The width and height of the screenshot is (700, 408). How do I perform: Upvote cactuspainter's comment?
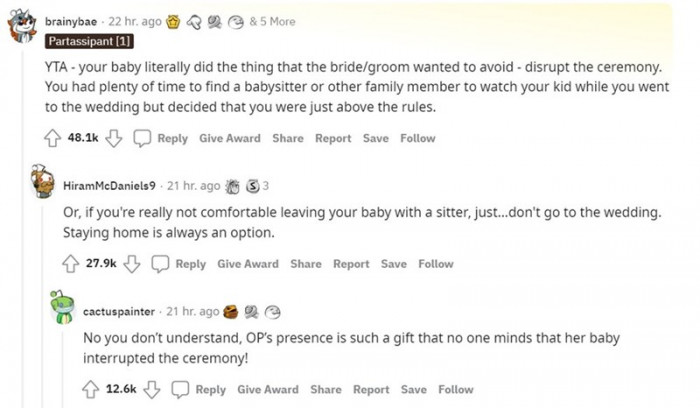[x=91, y=389]
